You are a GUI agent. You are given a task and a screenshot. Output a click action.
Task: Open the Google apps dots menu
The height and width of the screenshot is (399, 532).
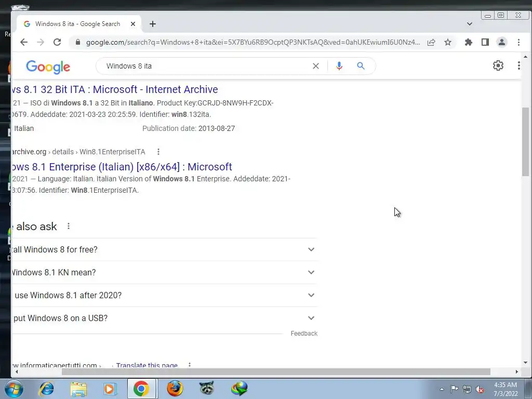pyautogui.click(x=519, y=65)
